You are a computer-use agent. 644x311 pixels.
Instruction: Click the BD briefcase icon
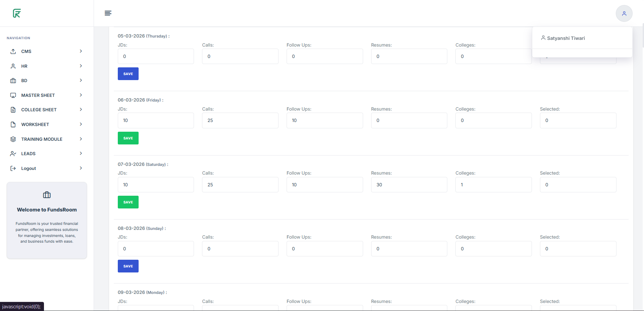click(13, 81)
